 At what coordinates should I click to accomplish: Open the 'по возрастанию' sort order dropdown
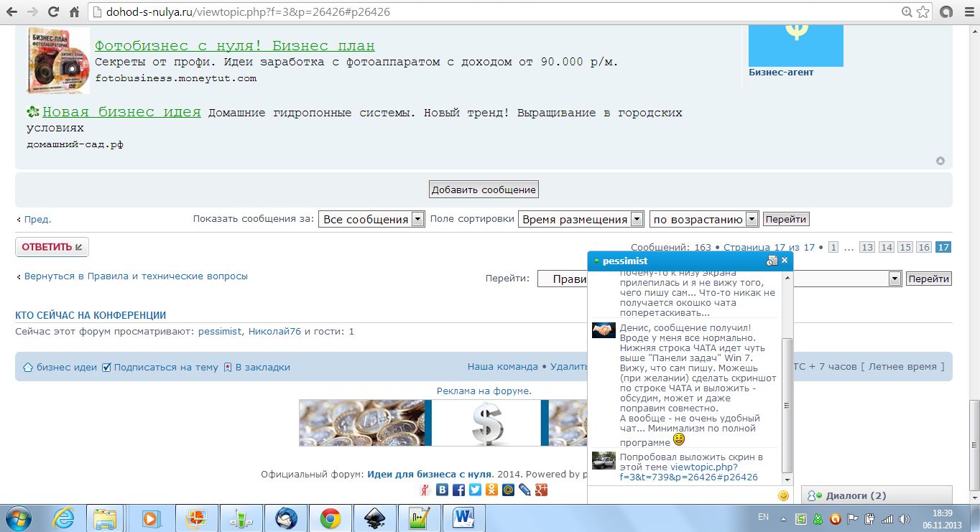coord(703,220)
